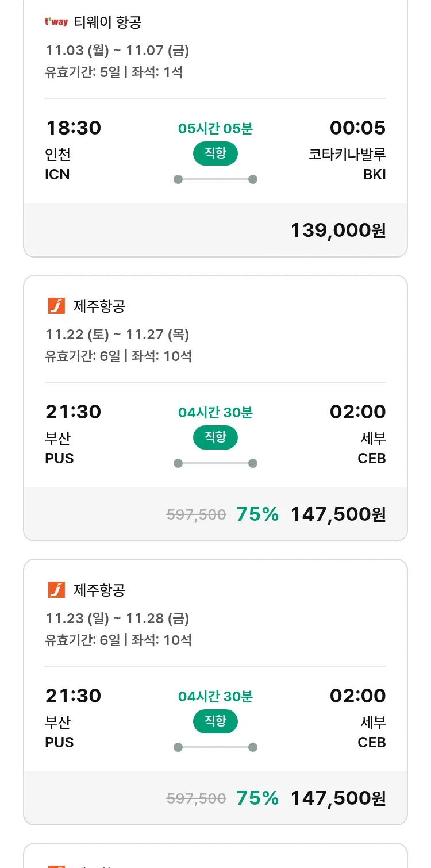Click the 11.03 (월) ~ 11.07 (금) dates
This screenshot has width=431, height=868.
coord(117,51)
